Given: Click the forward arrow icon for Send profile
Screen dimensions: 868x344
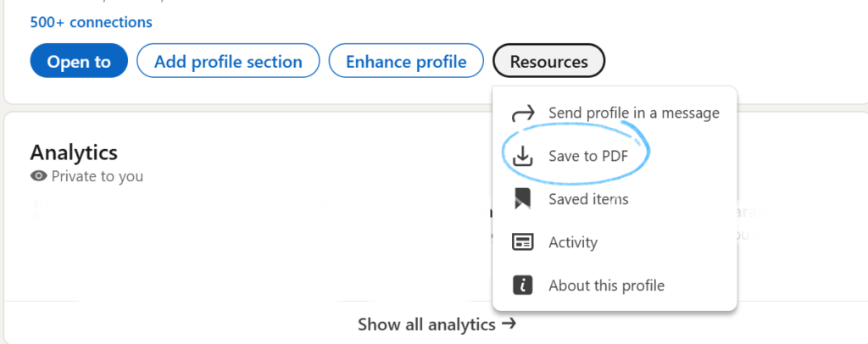Looking at the screenshot, I should 524,113.
